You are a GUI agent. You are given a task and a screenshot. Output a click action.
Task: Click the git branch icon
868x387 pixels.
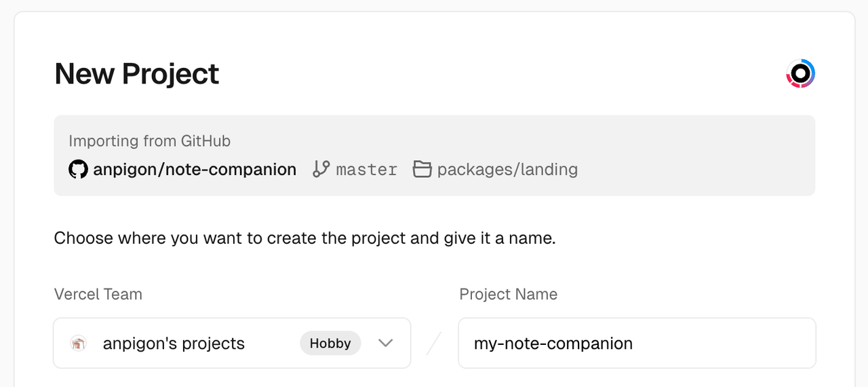coord(321,169)
